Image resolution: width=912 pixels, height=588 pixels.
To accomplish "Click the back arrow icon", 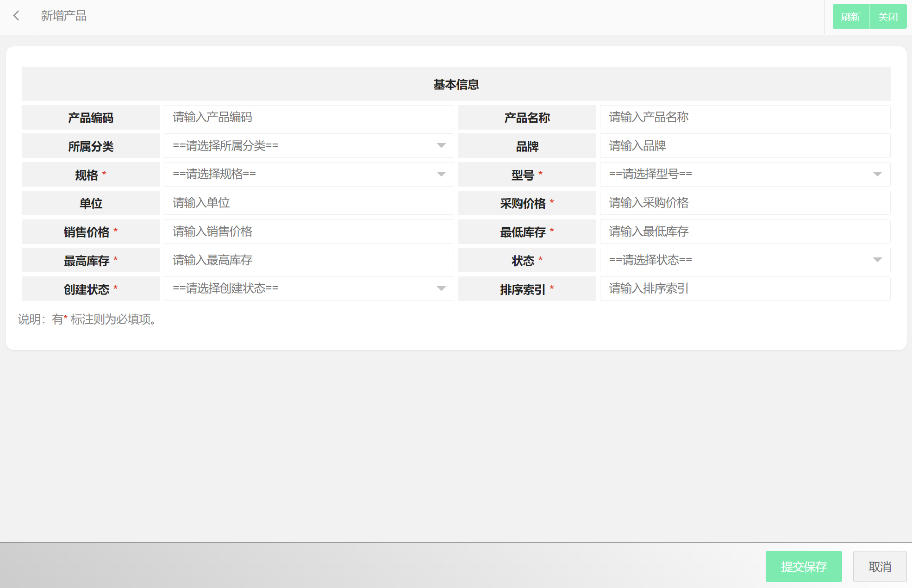I will [17, 16].
